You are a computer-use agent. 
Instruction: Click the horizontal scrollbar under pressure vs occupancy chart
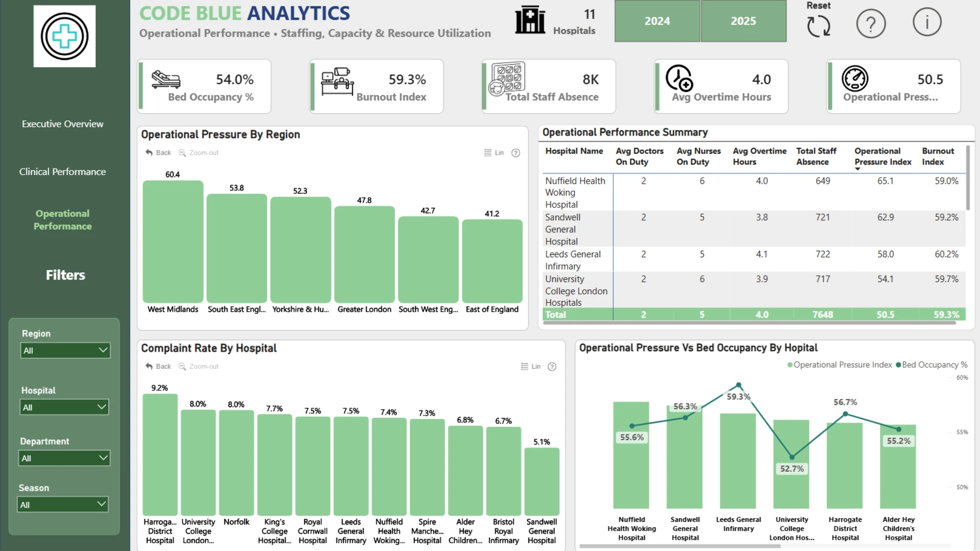click(680, 546)
